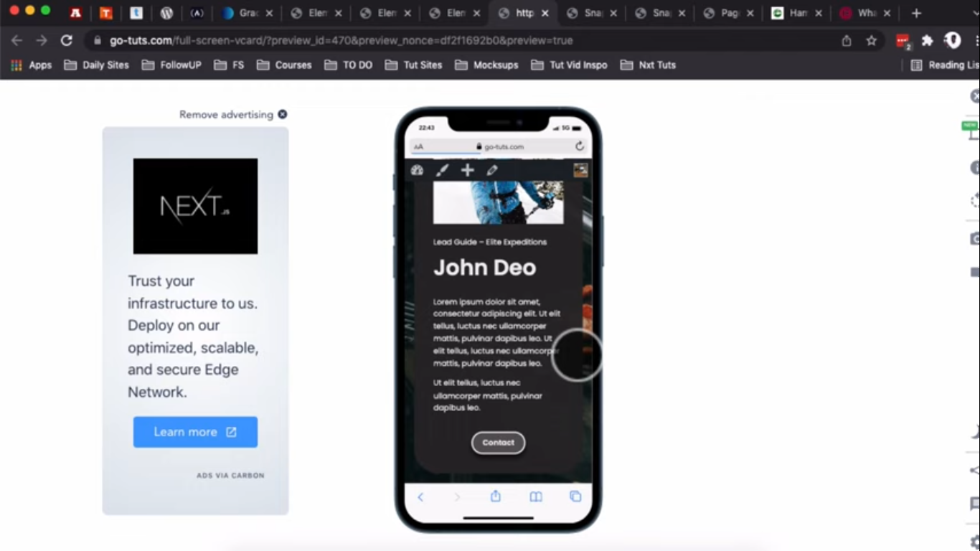The height and width of the screenshot is (551, 980).
Task: Click the WordPress dashboard icon in the phone preview
Action: (417, 170)
